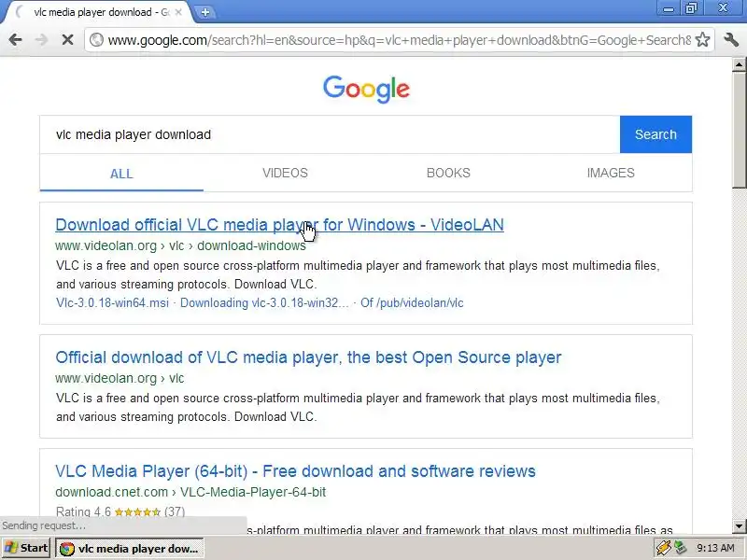Click the vertical scrollbar thumb

[x=739, y=130]
